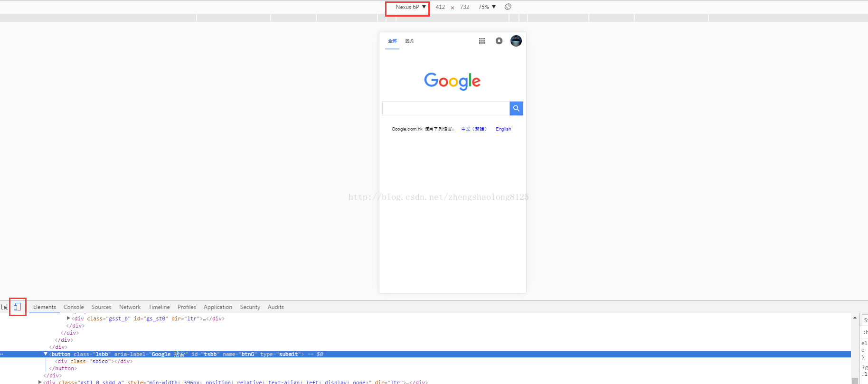Edit the viewport height value 732
The image size is (868, 384).
coord(464,7)
